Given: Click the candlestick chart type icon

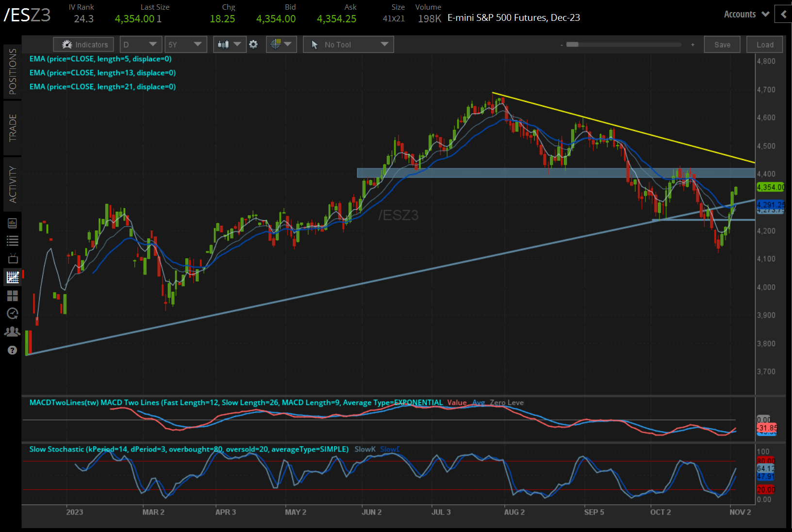Looking at the screenshot, I should (x=224, y=44).
